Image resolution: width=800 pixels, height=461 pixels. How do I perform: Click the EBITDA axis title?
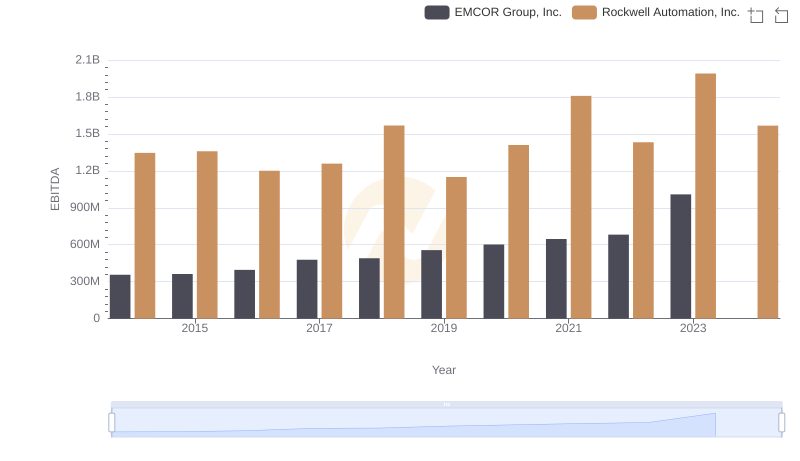click(x=55, y=189)
